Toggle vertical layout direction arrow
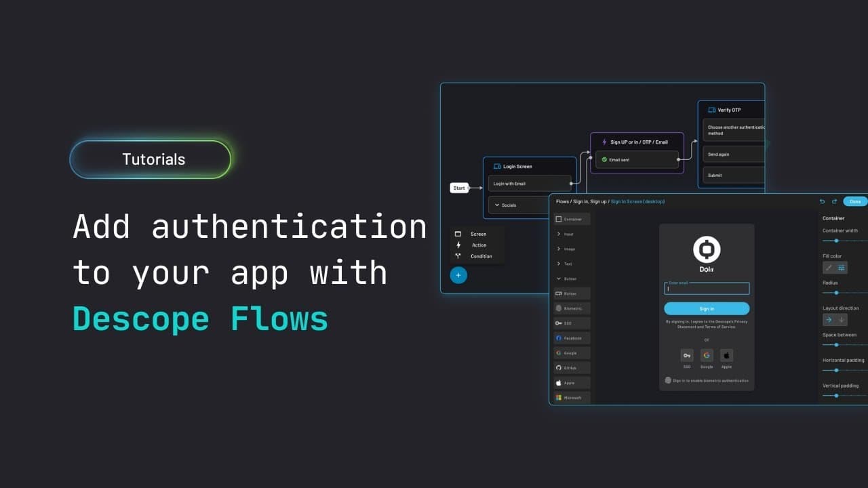This screenshot has width=868, height=488. click(x=840, y=319)
